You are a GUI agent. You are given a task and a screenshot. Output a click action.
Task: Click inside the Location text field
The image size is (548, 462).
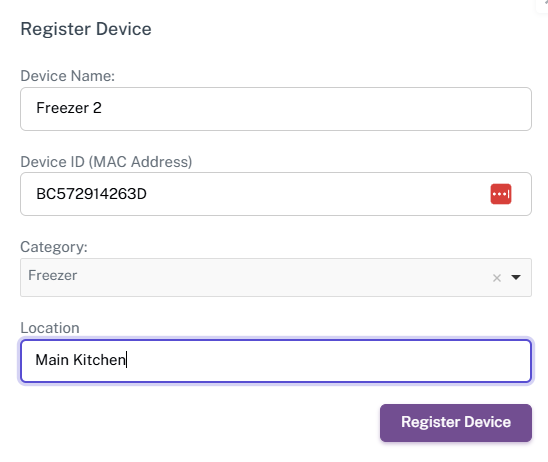276,361
